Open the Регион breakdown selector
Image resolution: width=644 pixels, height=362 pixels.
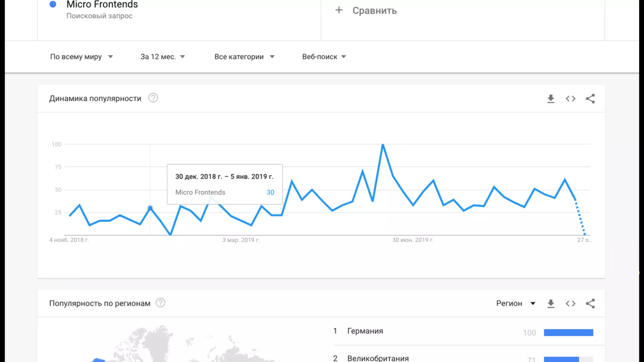(515, 304)
